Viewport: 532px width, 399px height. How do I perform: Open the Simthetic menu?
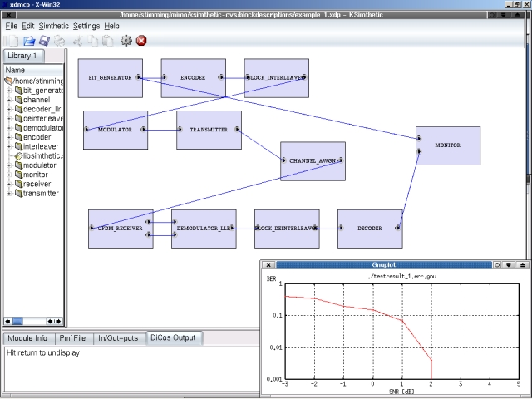pyautogui.click(x=54, y=26)
